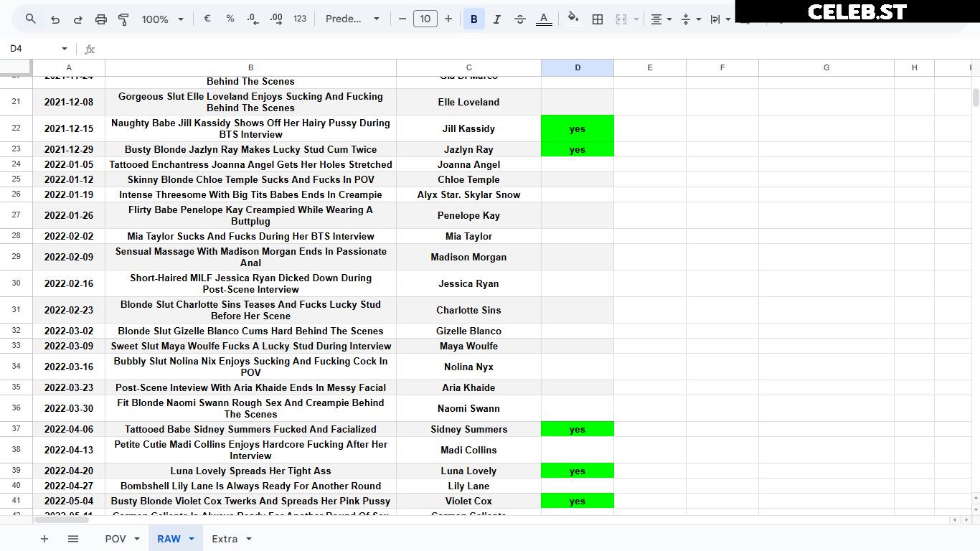Open the 100% zoom dropdown
Viewport: 980px width, 551px height.
pos(163,19)
